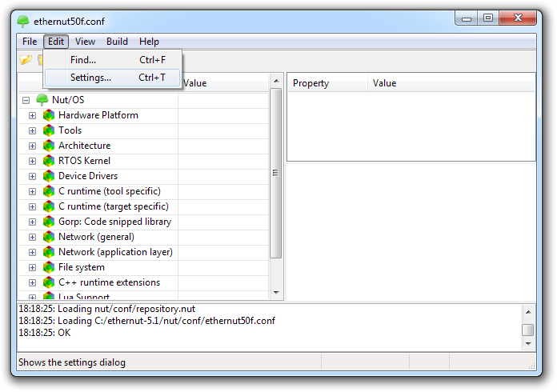Click C runtime (target specific) cube icon
Viewport: 557px width, 392px height.
[x=49, y=206]
